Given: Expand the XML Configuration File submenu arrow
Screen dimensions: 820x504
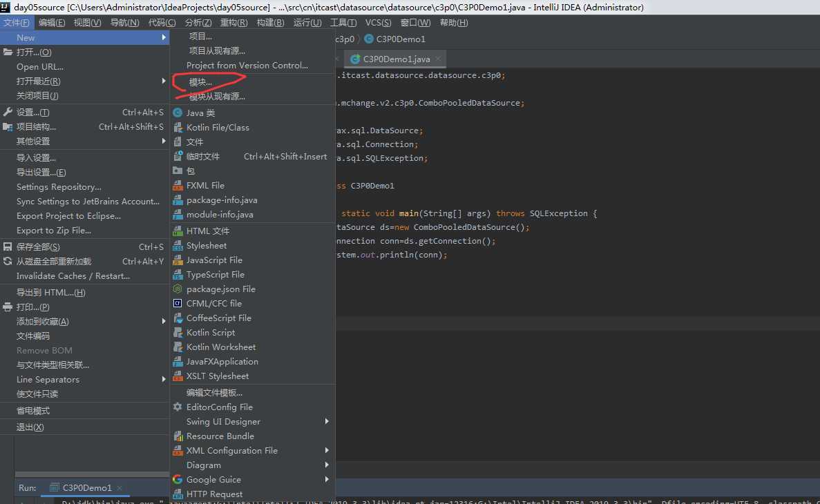Looking at the screenshot, I should point(327,451).
